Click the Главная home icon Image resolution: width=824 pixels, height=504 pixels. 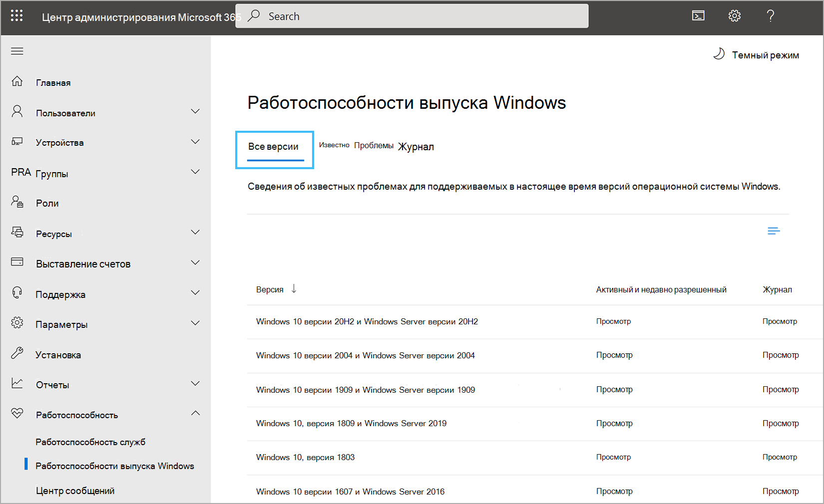pos(17,81)
